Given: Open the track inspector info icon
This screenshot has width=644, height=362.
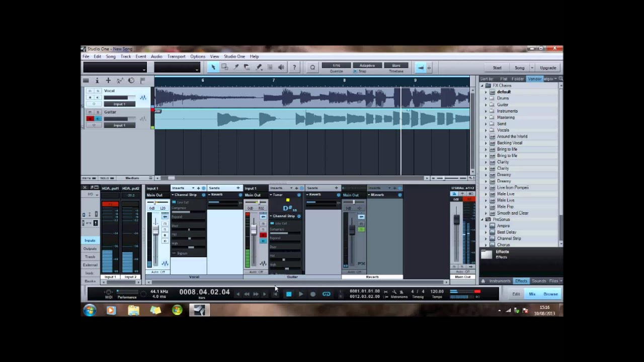Looking at the screenshot, I should (x=97, y=80).
